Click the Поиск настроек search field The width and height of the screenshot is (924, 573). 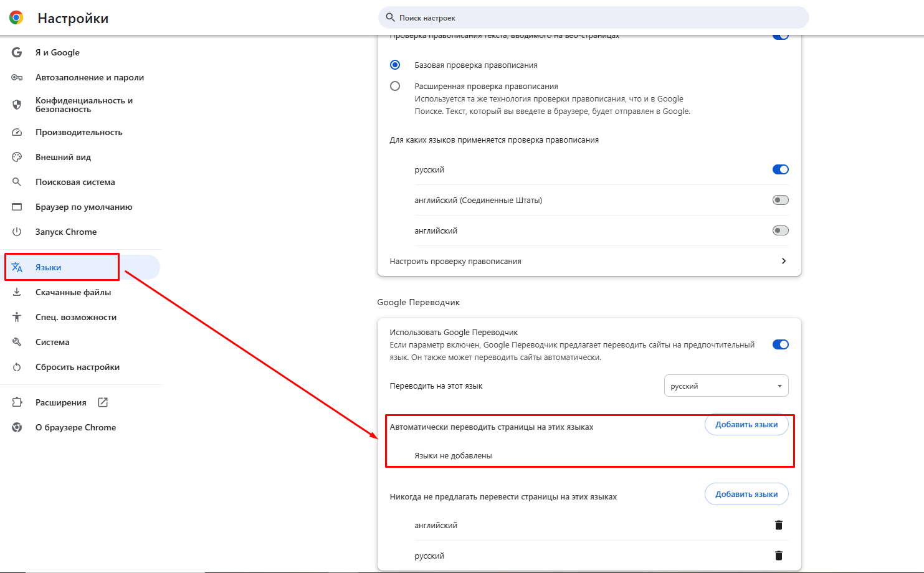pyautogui.click(x=593, y=17)
